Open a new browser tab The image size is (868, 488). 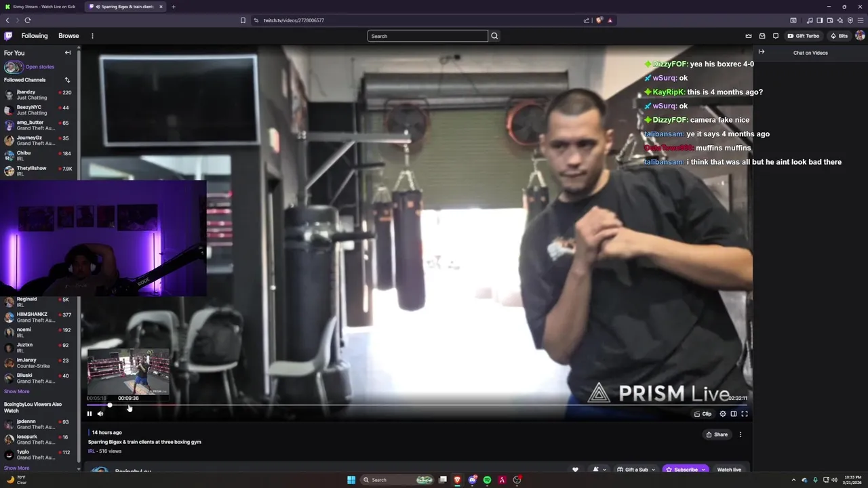[x=174, y=7]
